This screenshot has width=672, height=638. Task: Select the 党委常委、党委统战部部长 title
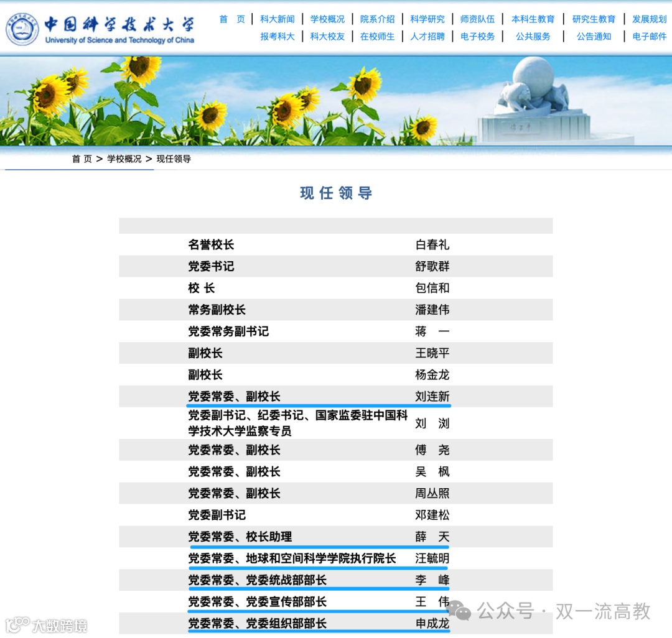[257, 580]
